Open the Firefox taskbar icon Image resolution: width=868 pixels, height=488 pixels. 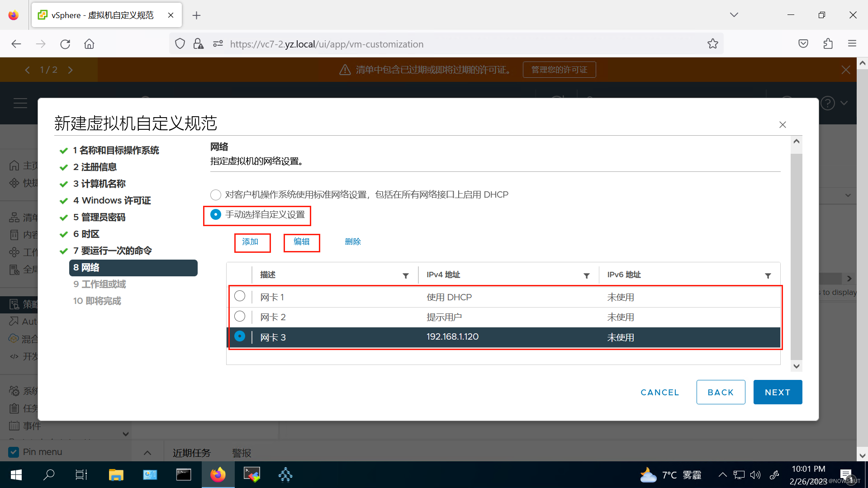218,474
